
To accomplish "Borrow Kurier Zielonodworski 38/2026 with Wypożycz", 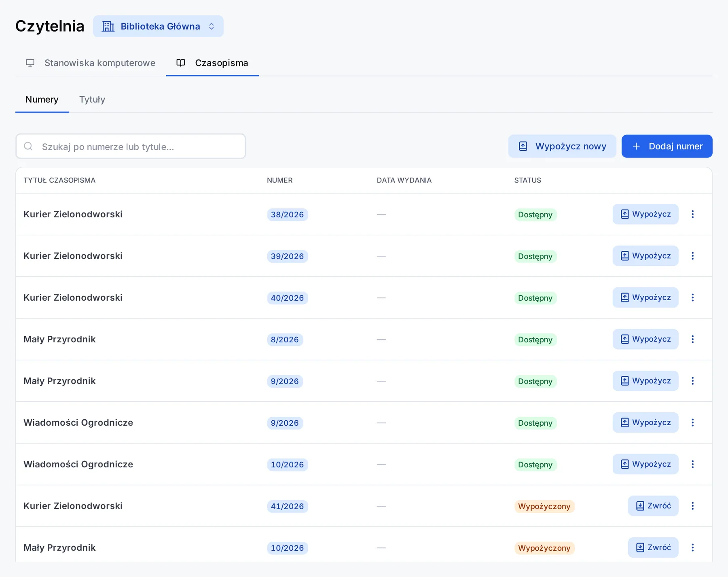I will (x=645, y=214).
